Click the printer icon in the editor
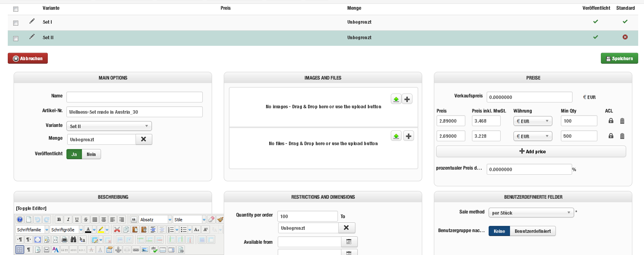The height and width of the screenshot is (255, 644). tap(64, 239)
